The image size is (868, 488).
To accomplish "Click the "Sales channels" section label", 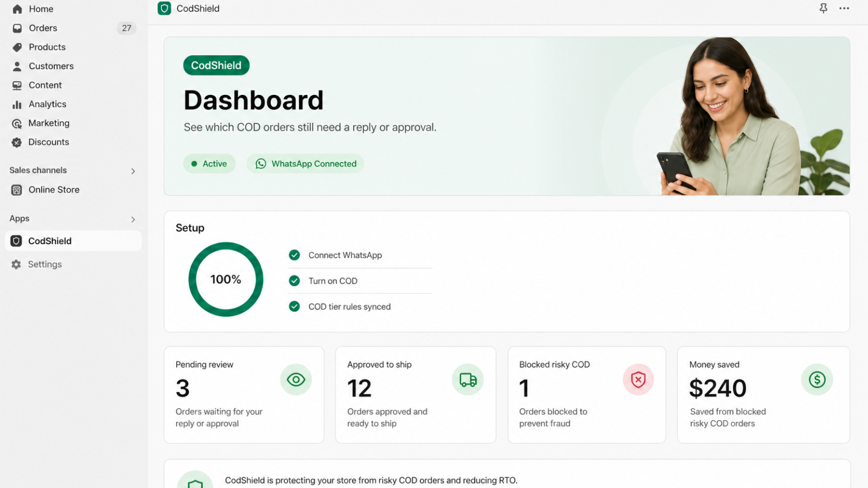I will (38, 170).
